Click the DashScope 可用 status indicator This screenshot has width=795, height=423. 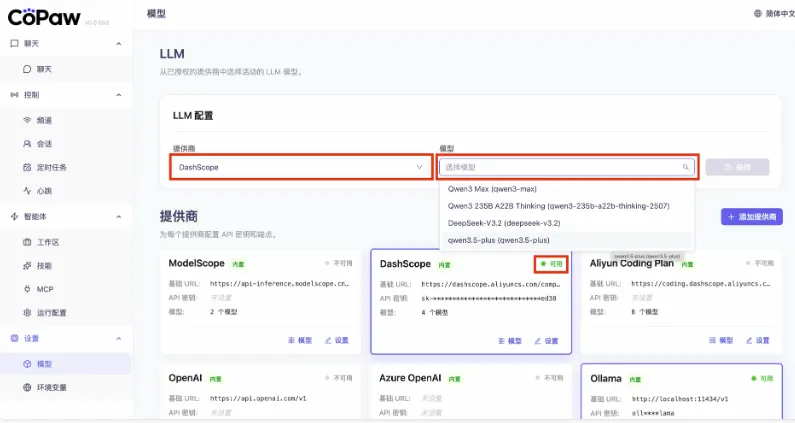(551, 264)
